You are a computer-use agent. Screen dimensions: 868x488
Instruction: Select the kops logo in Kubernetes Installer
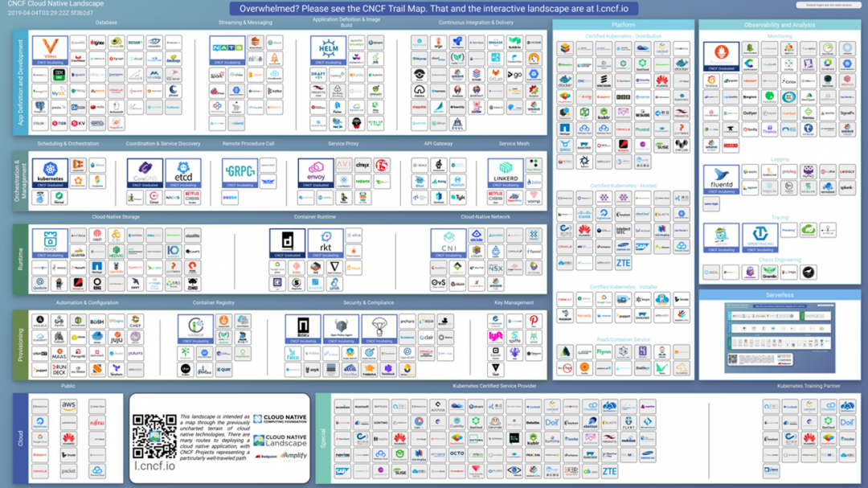643,300
